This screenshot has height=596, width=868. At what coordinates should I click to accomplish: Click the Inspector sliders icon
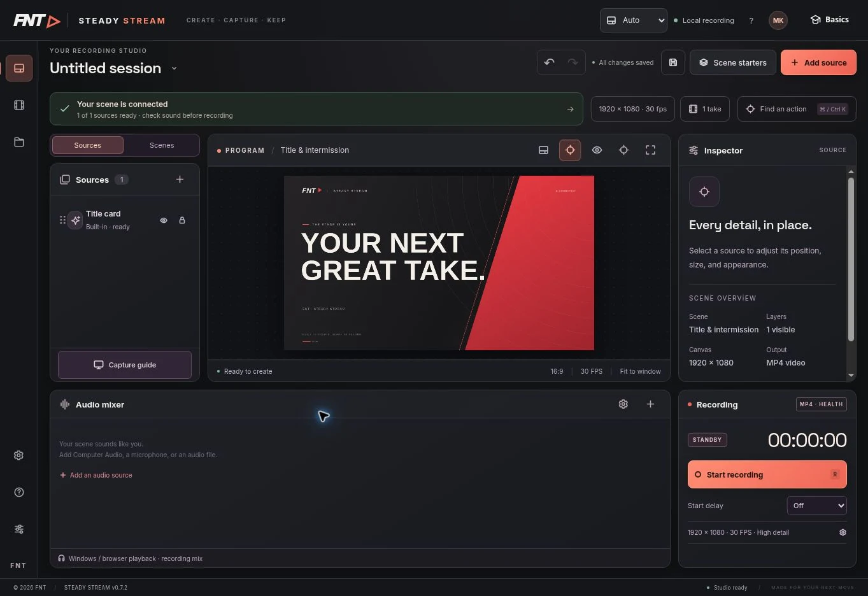[x=694, y=150]
